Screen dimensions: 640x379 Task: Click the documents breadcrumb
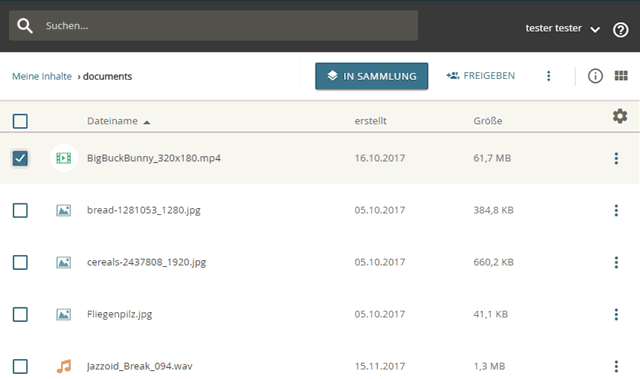107,76
